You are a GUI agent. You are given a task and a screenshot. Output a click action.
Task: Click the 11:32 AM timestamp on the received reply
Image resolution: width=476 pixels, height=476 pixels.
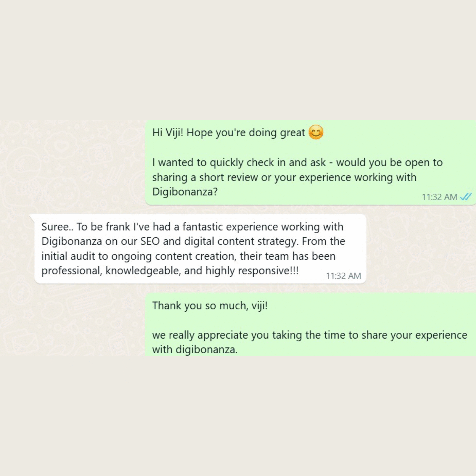click(343, 276)
